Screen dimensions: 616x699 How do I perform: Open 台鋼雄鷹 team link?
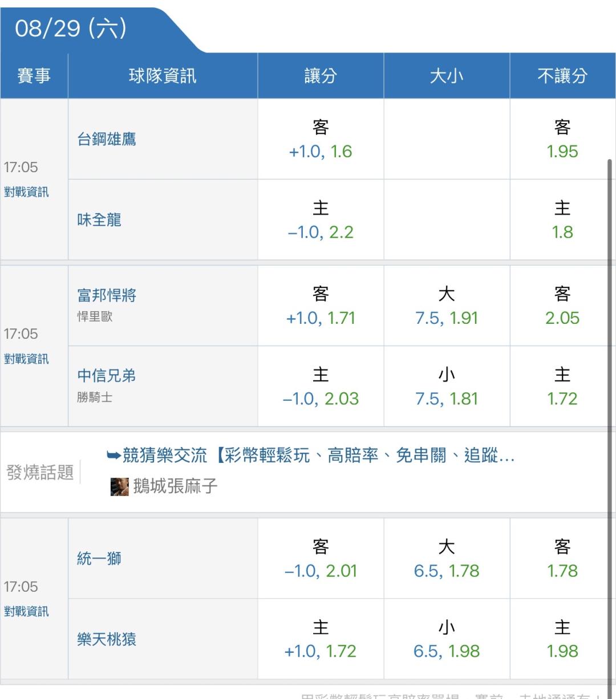[107, 139]
